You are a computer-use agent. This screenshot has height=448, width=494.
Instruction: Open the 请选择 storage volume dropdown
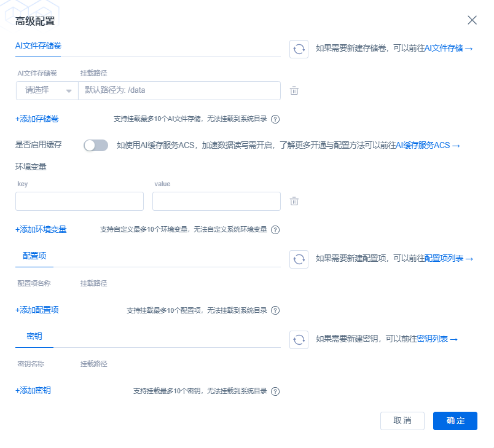click(x=47, y=90)
